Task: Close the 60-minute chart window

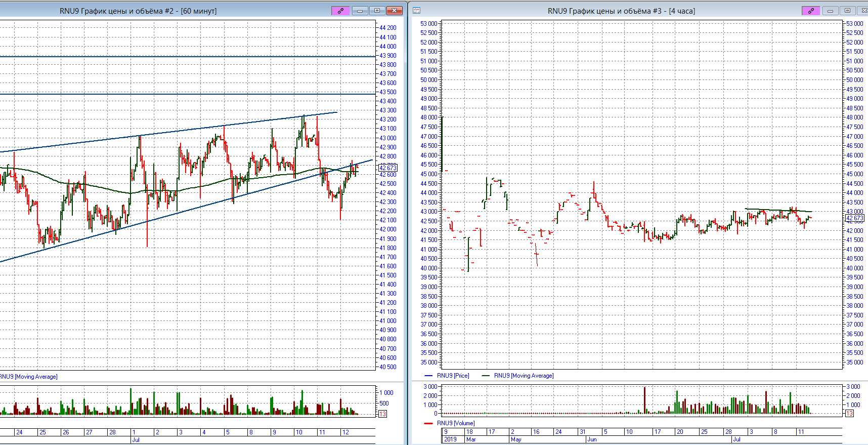Action: 394,11
